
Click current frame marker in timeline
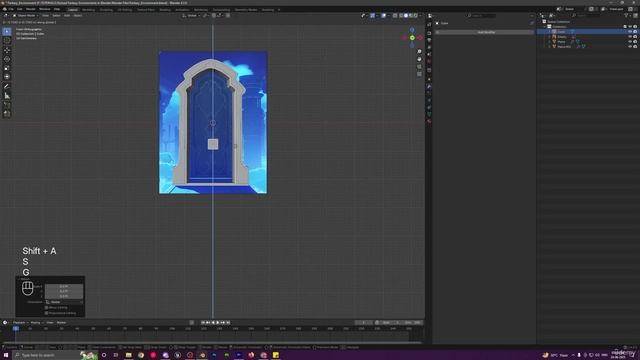click(x=16, y=328)
